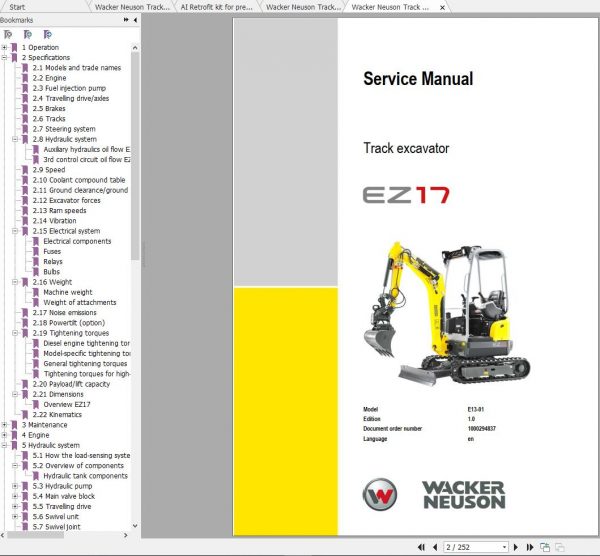Switch to the Start tab

tap(17, 7)
